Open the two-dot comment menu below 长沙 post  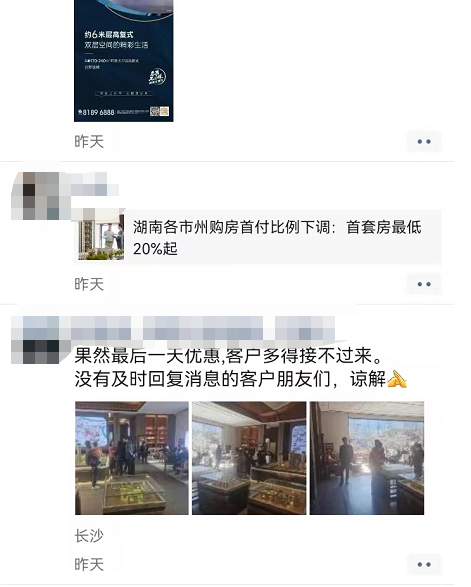coord(424,564)
